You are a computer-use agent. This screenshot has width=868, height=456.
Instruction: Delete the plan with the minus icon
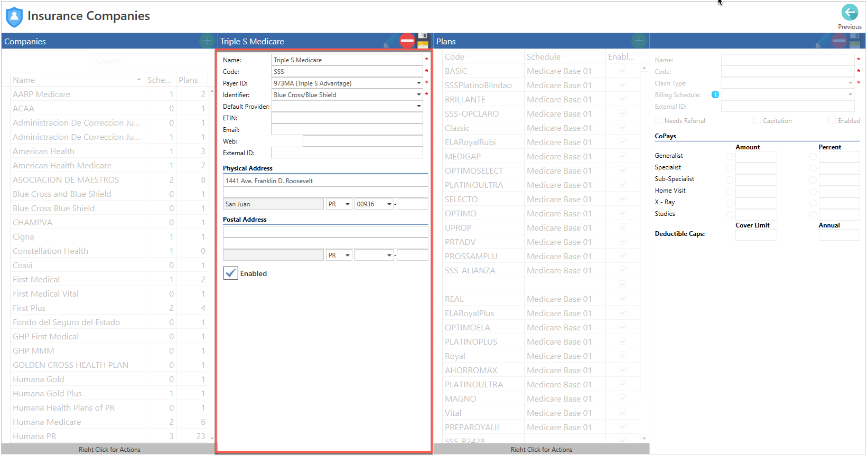coord(839,41)
